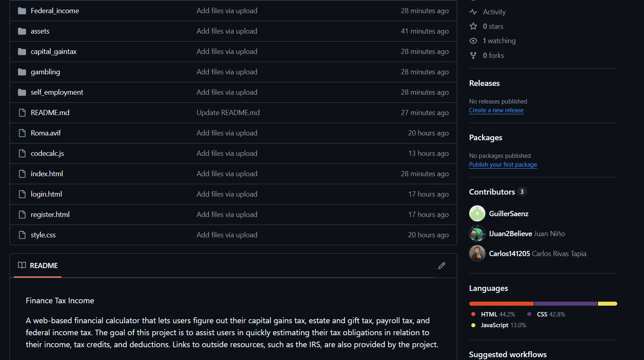
Task: Click the Activity pulse icon
Action: 473,12
